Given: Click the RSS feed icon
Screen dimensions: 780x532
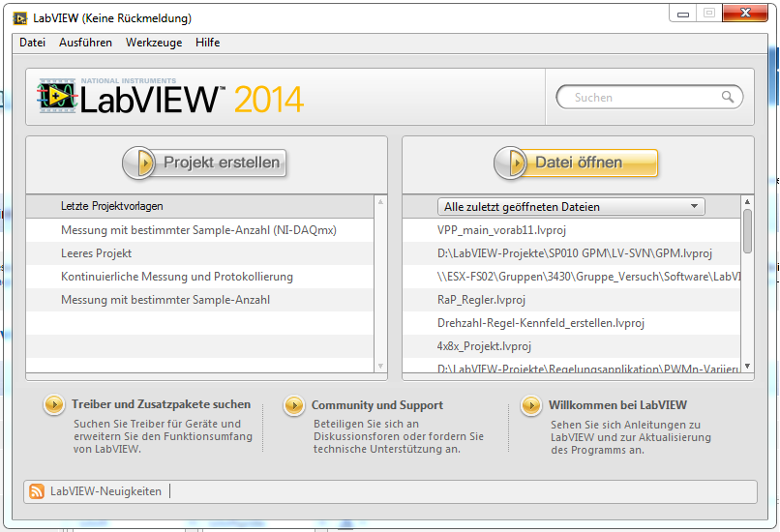Looking at the screenshot, I should (37, 491).
